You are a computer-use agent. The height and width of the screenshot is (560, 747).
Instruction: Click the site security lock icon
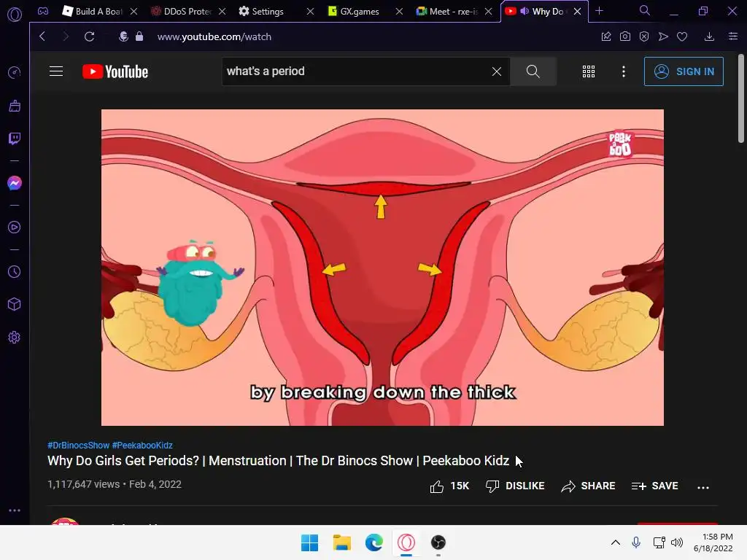click(x=139, y=36)
